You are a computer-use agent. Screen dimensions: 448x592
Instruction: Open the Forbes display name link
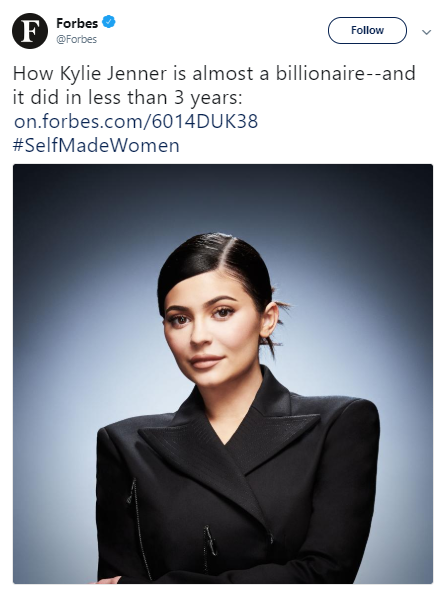coord(77,23)
